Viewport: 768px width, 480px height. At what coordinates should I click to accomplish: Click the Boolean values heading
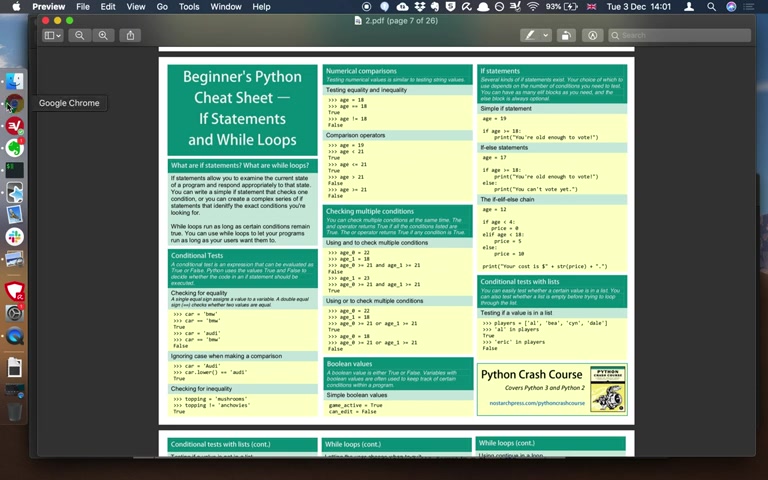tap(349, 364)
